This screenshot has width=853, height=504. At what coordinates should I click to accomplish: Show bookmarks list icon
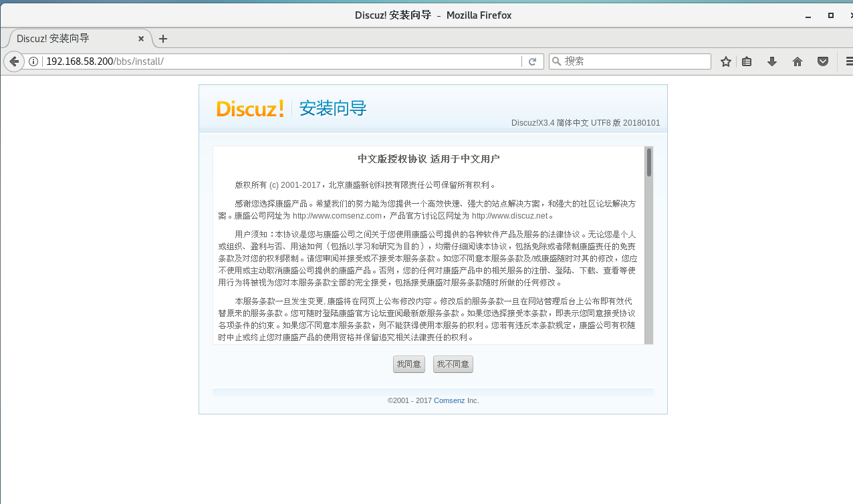tap(747, 61)
